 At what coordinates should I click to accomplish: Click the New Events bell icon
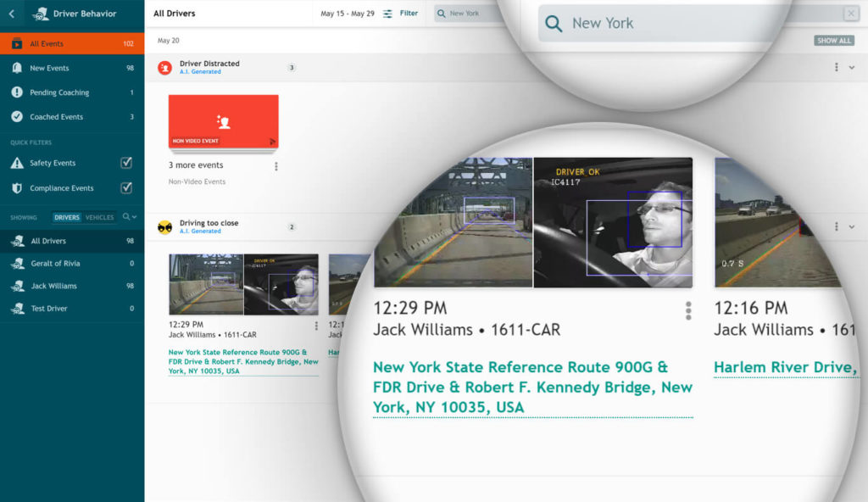(x=17, y=68)
